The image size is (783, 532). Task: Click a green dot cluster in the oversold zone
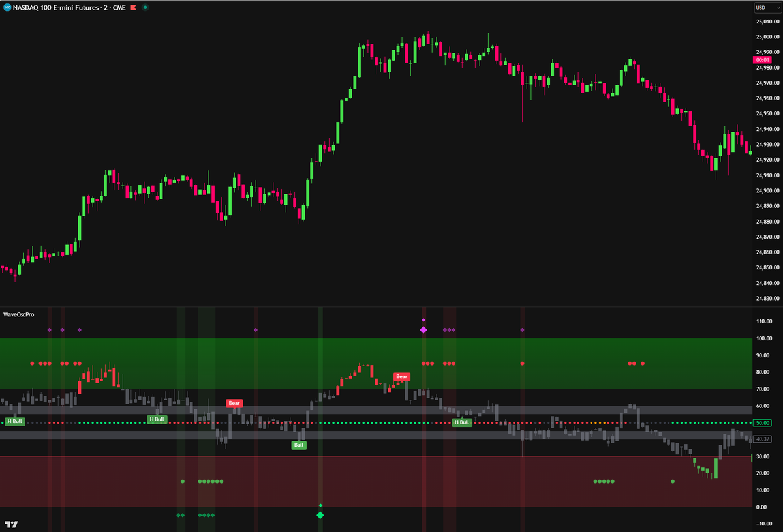point(209,482)
